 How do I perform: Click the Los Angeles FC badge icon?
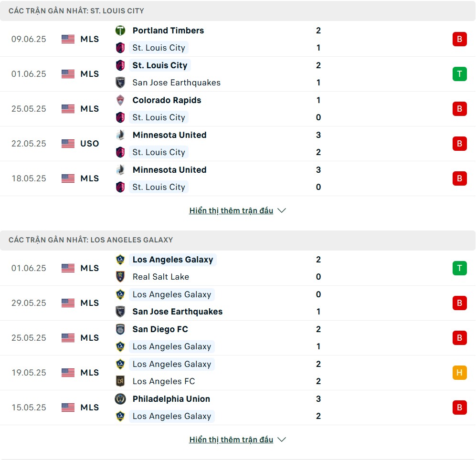pyautogui.click(x=120, y=381)
